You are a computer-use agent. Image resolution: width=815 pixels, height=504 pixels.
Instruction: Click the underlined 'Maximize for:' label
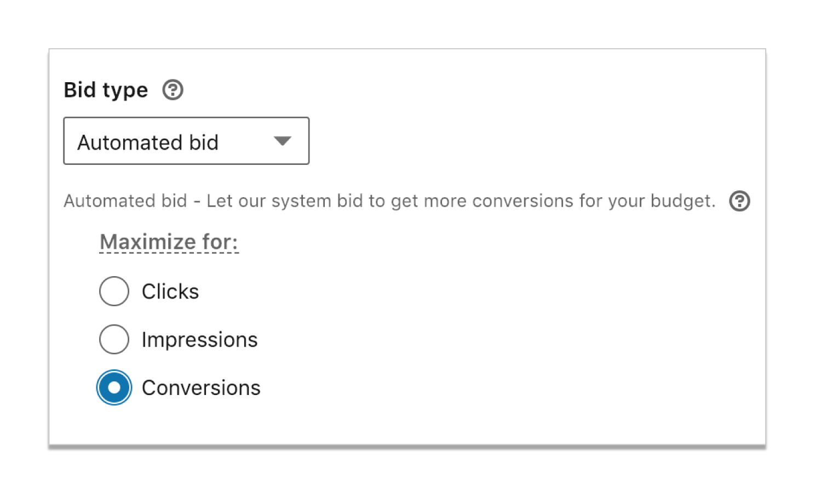pyautogui.click(x=169, y=242)
